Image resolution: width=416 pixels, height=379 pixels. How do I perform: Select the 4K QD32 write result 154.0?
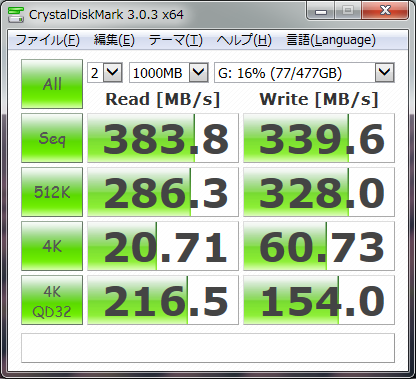[x=319, y=300]
